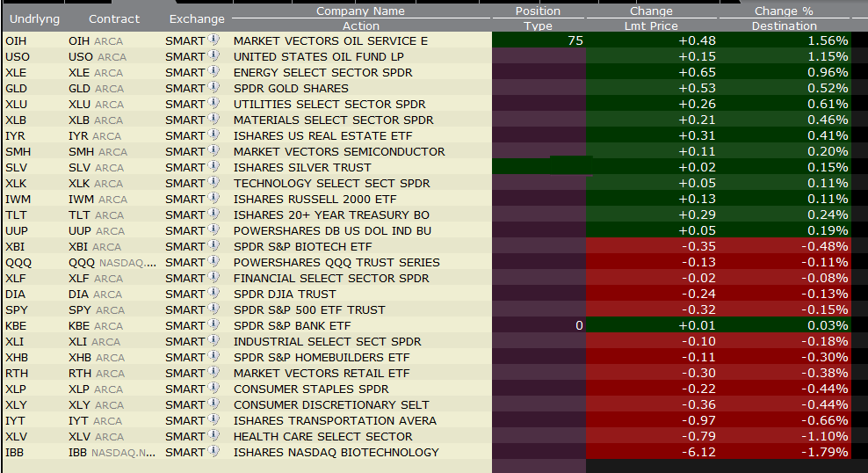Click the Destination sub-header

(784, 26)
